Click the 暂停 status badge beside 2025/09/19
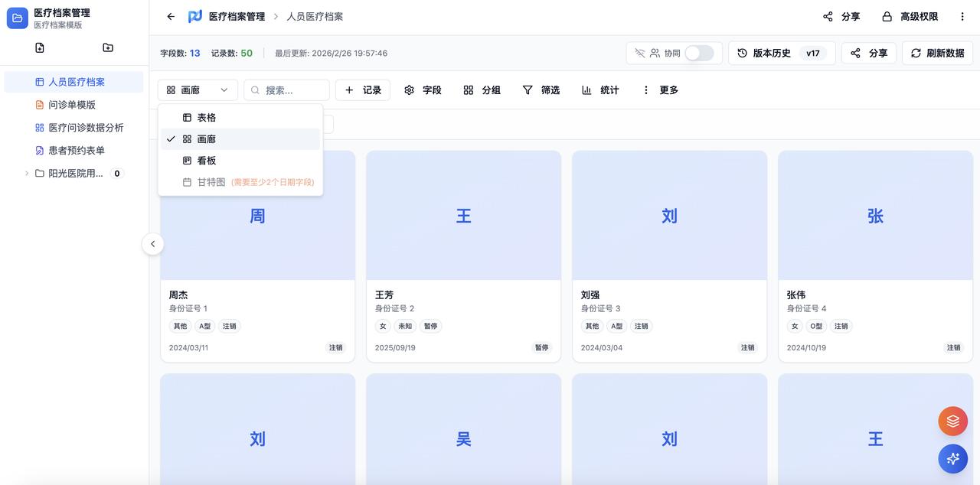 click(x=542, y=347)
